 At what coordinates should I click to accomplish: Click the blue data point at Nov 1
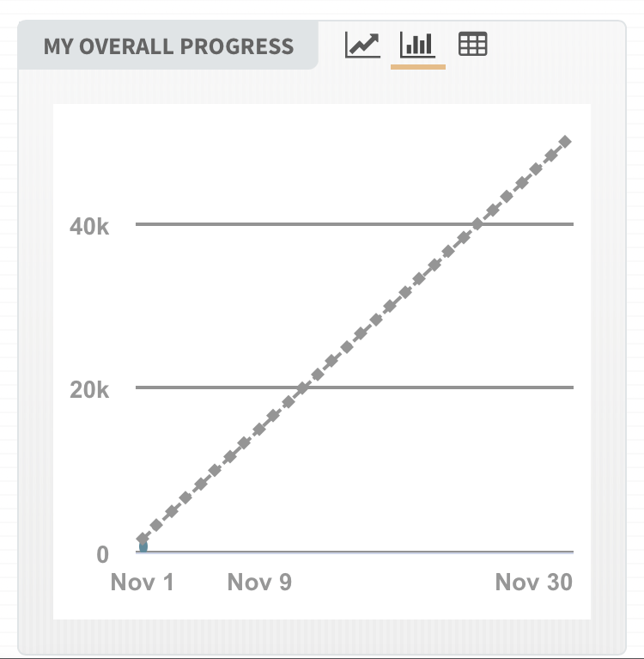(x=143, y=547)
